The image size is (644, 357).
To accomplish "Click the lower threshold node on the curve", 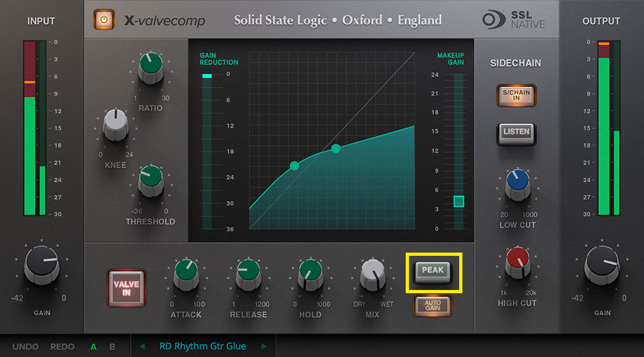I will pyautogui.click(x=294, y=166).
